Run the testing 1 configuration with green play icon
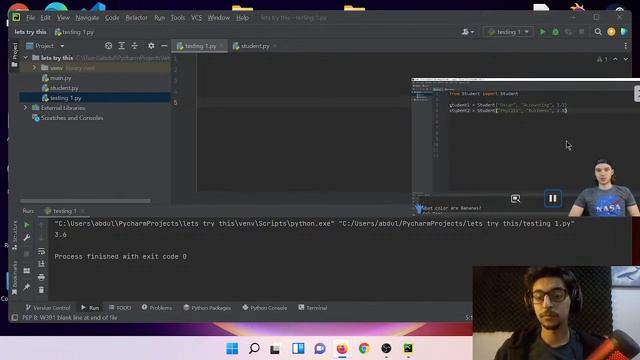Screen dimensions: 640x360 [542, 32]
